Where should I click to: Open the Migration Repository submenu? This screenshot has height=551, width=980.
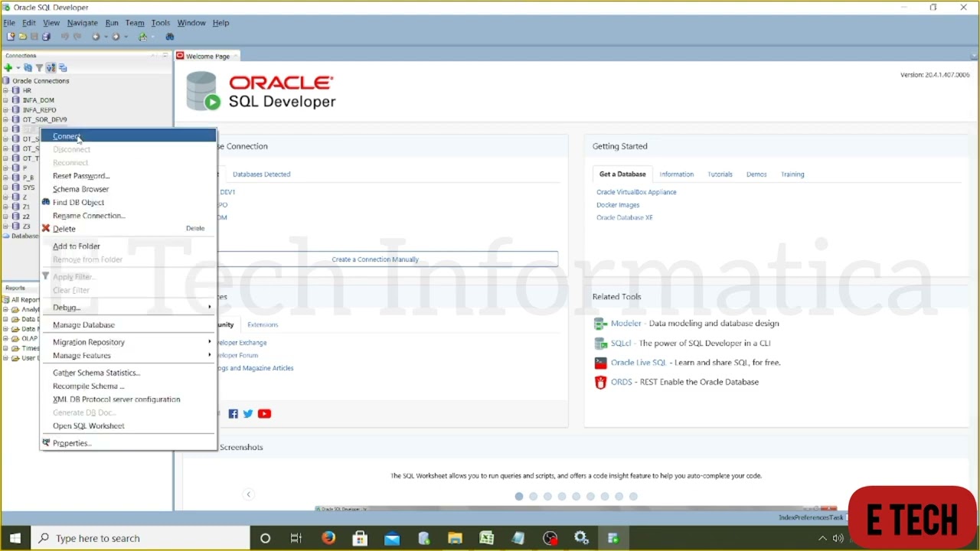[128, 342]
